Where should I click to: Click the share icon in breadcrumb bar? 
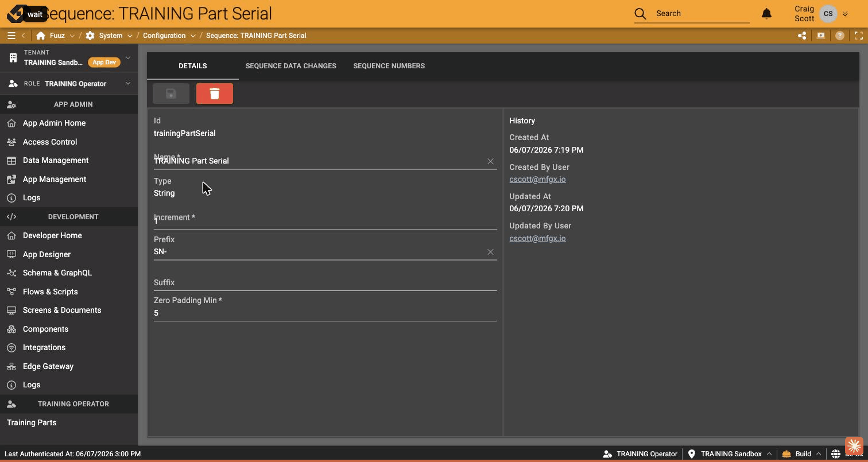tap(802, 36)
